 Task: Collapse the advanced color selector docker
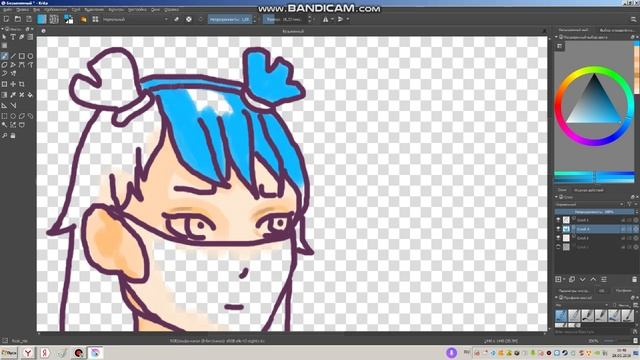[x=556, y=37]
